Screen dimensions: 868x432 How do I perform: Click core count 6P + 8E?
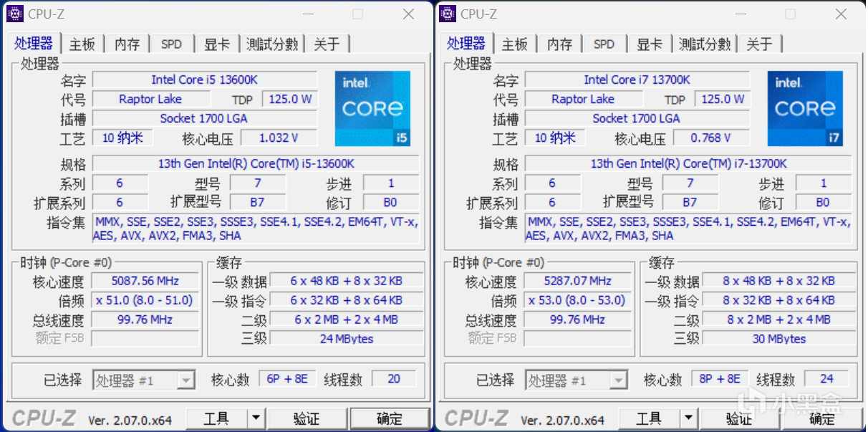(288, 379)
